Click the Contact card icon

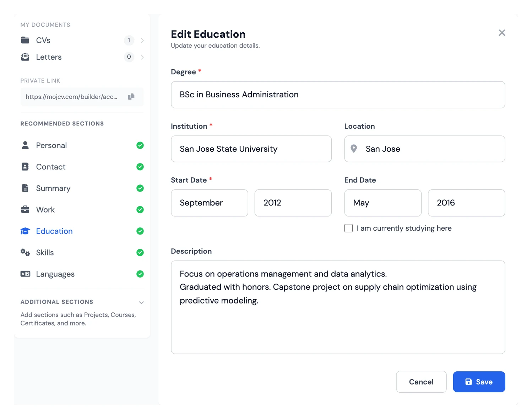pyautogui.click(x=25, y=167)
